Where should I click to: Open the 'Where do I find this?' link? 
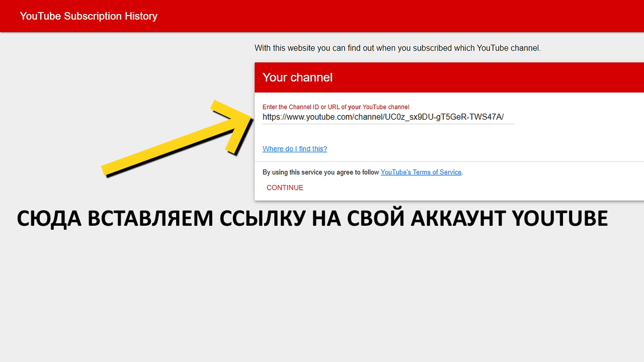pyautogui.click(x=295, y=149)
